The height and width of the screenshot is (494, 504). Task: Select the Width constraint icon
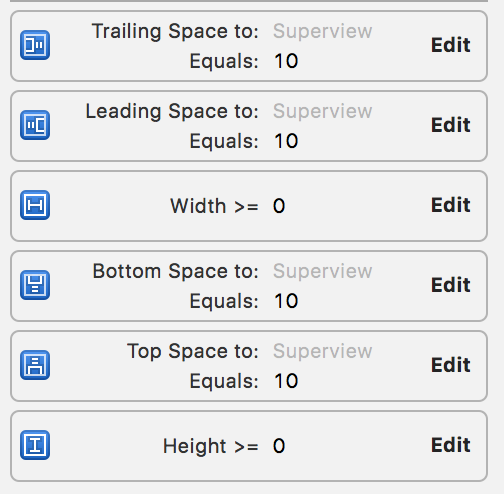click(35, 205)
